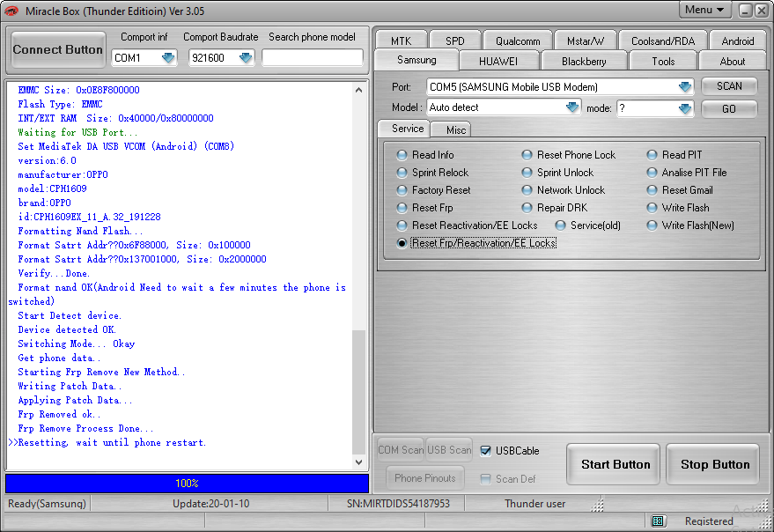This screenshot has width=774, height=532.
Task: Click the SN:MIRTDIDS54187953 status entry
Action: [398, 503]
